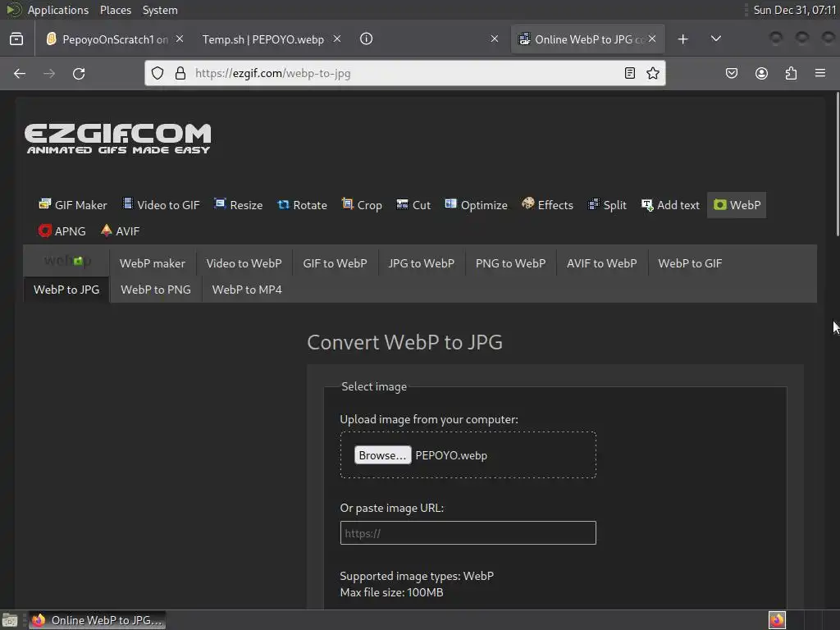Screen dimensions: 840x630
Task: Open WebP to PNG subtab
Action: (155, 290)
